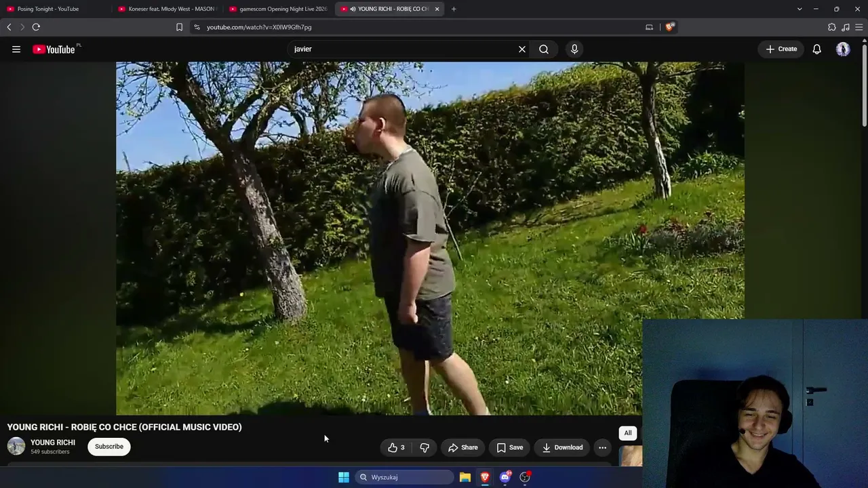Click the Wyszukaj taskbar search box

pyautogui.click(x=405, y=477)
